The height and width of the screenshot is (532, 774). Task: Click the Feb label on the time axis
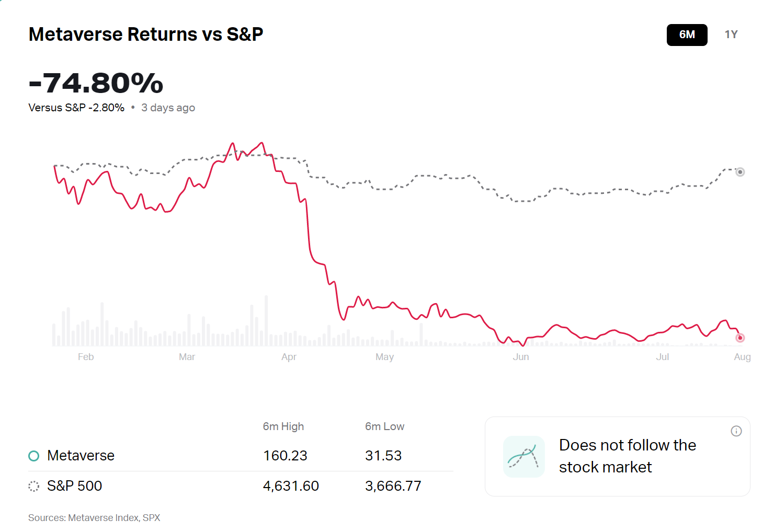[x=86, y=357]
